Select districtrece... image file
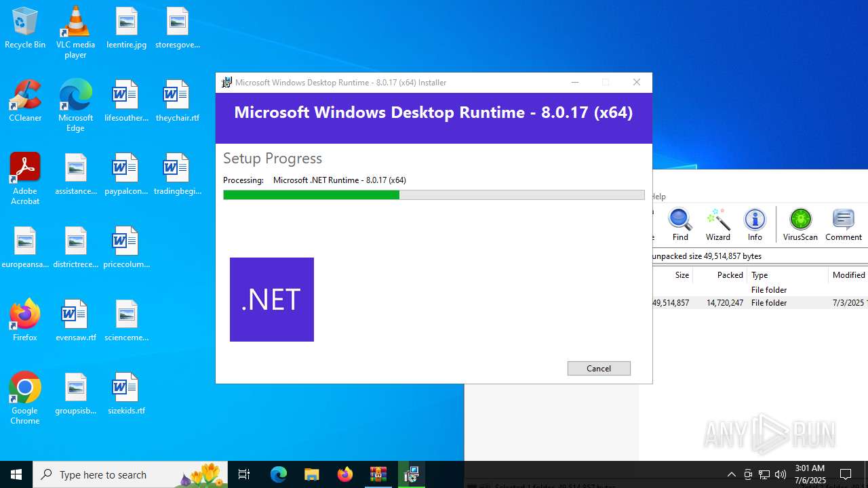 [x=75, y=248]
